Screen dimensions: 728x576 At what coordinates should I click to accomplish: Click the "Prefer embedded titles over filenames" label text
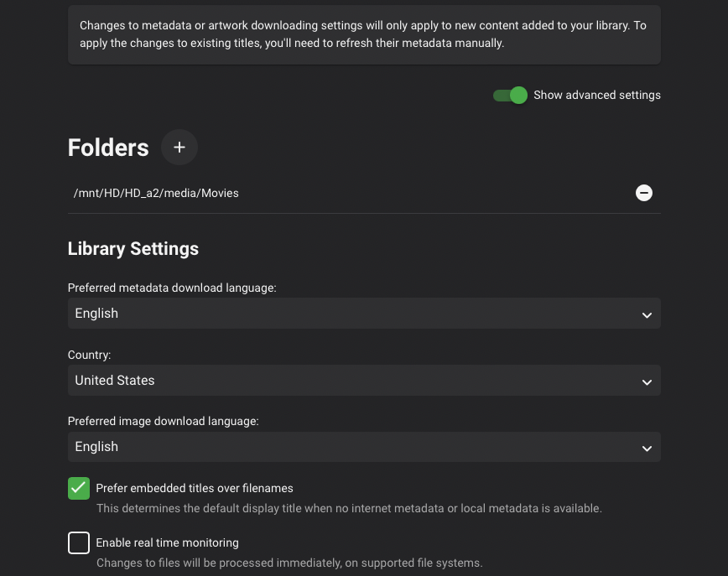(x=195, y=488)
